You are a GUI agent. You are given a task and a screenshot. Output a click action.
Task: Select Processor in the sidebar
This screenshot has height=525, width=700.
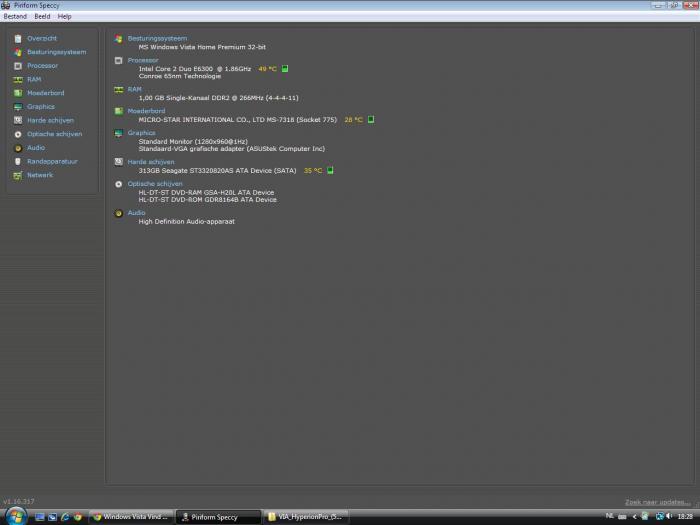42,66
